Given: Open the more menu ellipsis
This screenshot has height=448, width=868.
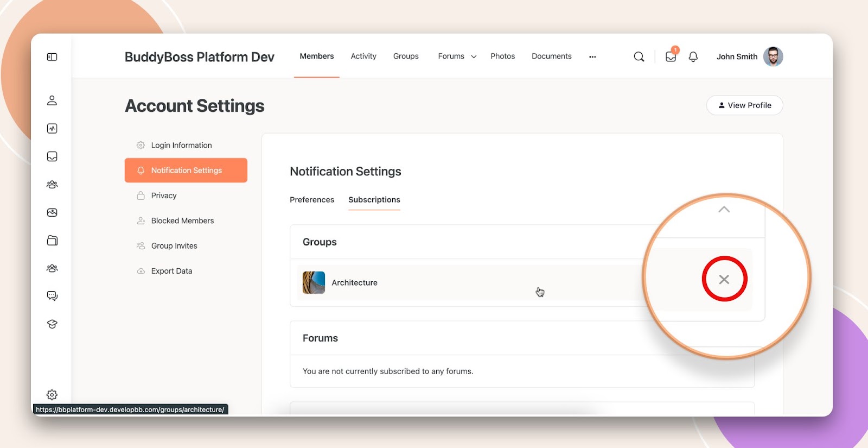Looking at the screenshot, I should (x=592, y=56).
